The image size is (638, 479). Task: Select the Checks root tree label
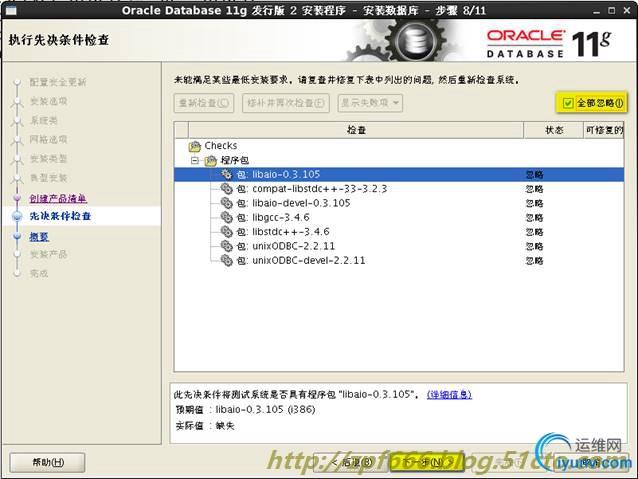coord(221,146)
